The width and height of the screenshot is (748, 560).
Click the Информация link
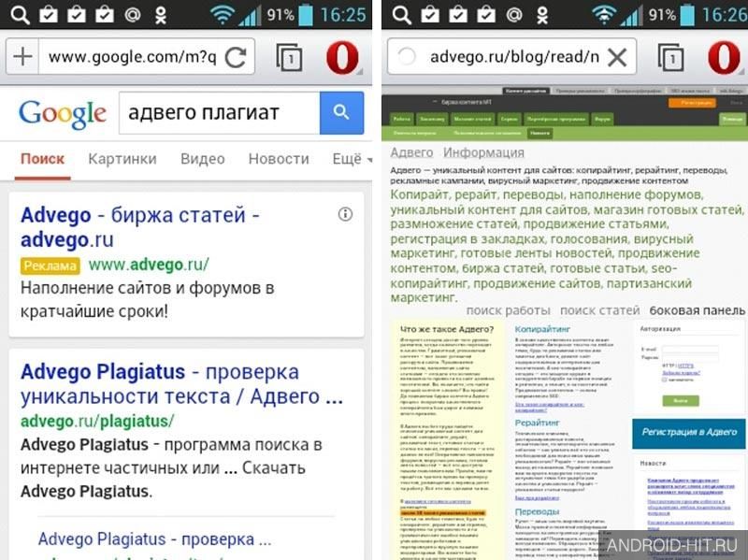[483, 152]
